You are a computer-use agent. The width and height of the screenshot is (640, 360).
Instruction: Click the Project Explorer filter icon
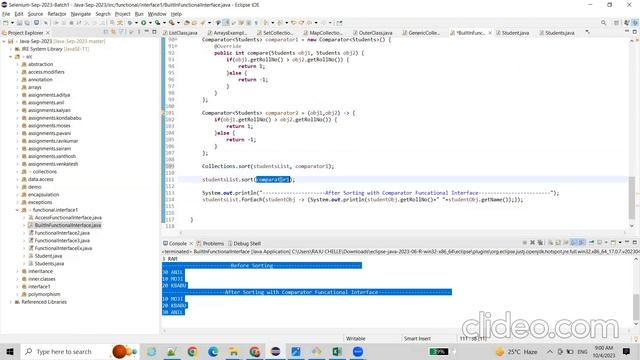click(122, 32)
